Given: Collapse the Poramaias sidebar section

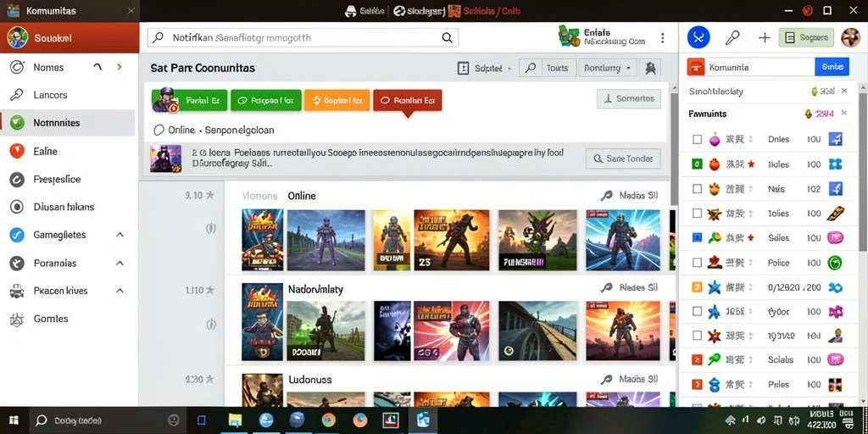Looking at the screenshot, I should coord(120,263).
